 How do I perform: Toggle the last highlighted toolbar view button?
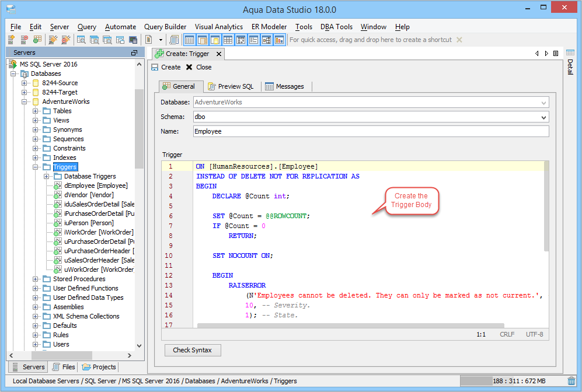point(279,40)
